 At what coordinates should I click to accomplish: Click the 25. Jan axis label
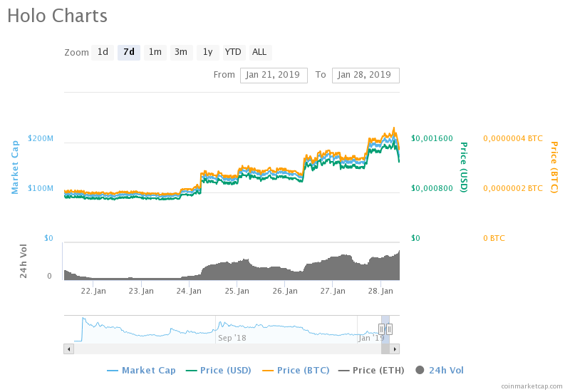point(237,292)
